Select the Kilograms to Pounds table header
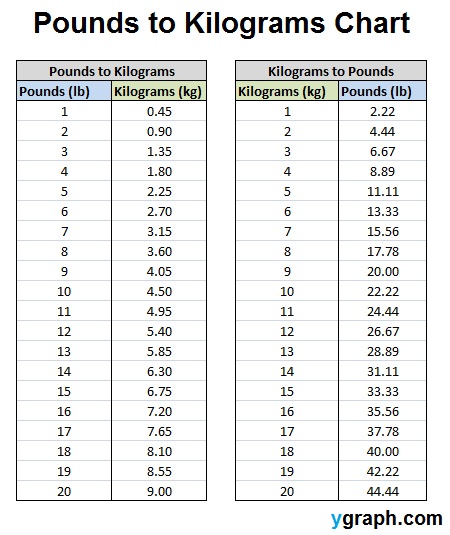Screen dimensions: 450x535 [x=331, y=71]
